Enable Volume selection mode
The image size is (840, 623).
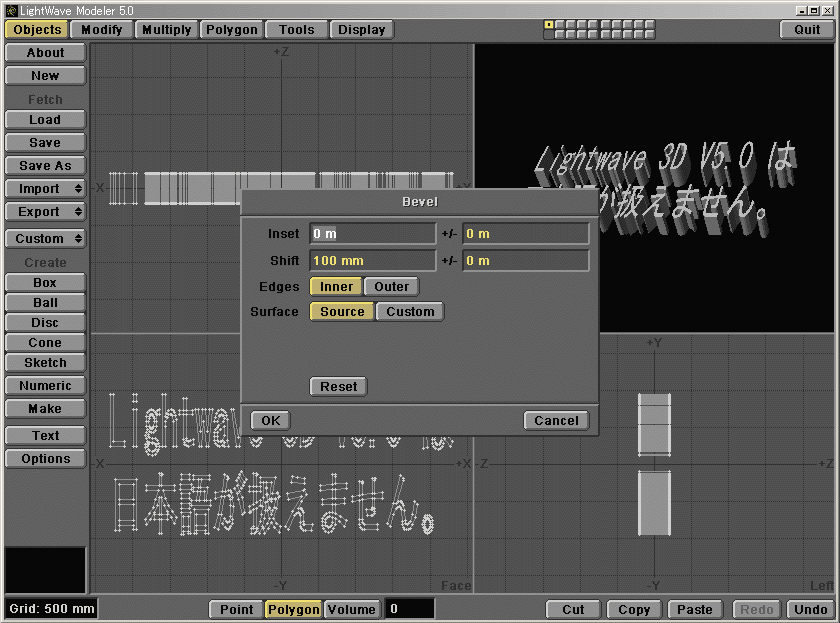[351, 609]
